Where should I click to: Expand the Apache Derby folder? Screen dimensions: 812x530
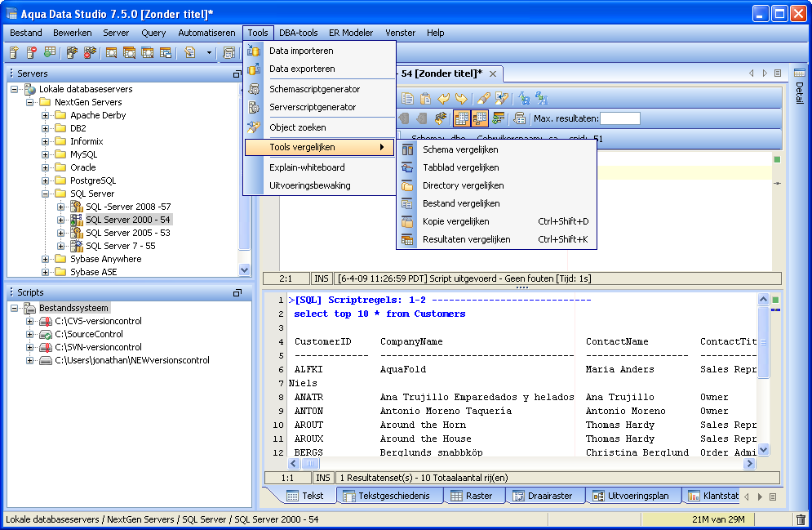point(46,115)
